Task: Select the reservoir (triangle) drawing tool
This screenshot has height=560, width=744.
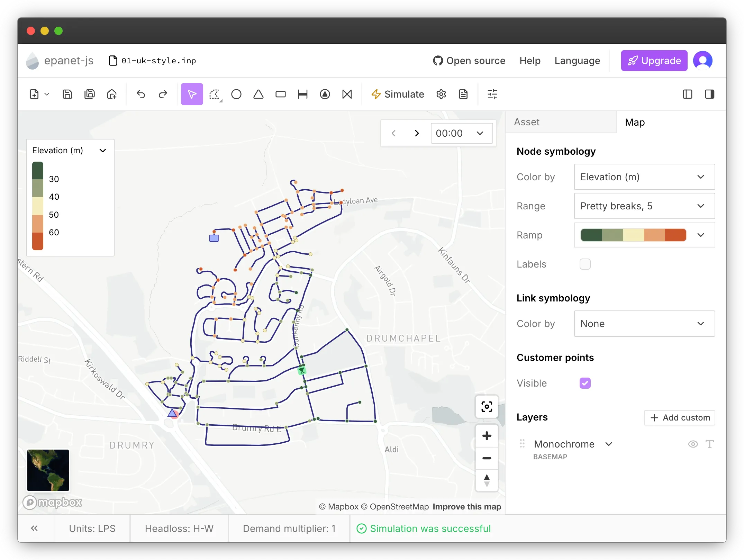Action: tap(258, 94)
